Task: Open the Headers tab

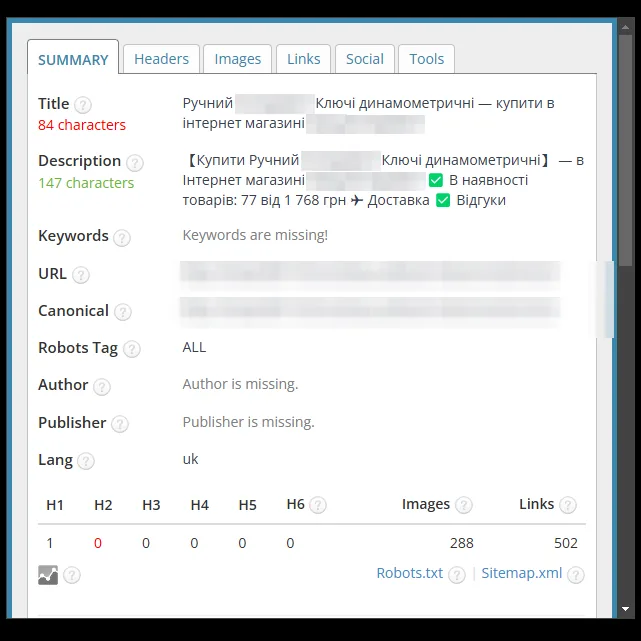Action: [x=161, y=59]
